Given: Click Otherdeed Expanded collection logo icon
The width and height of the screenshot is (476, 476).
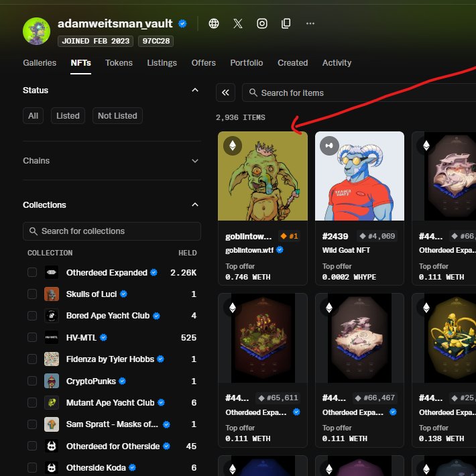Looking at the screenshot, I should (x=52, y=272).
